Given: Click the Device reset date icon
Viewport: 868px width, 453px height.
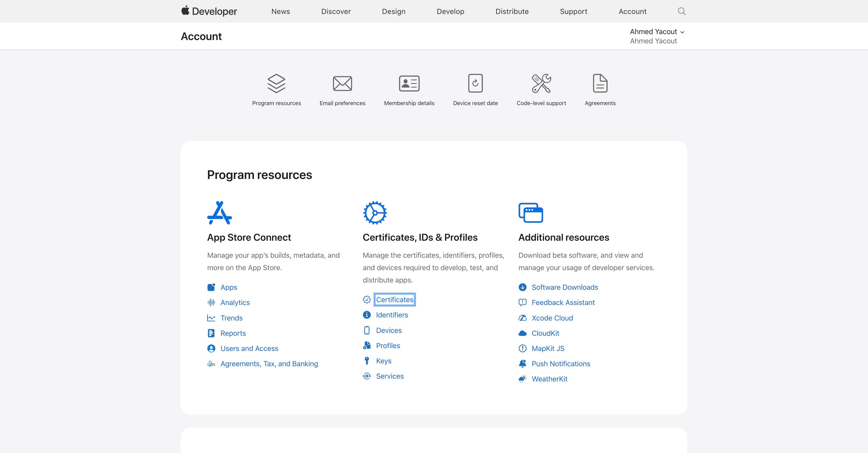Looking at the screenshot, I should 475,83.
